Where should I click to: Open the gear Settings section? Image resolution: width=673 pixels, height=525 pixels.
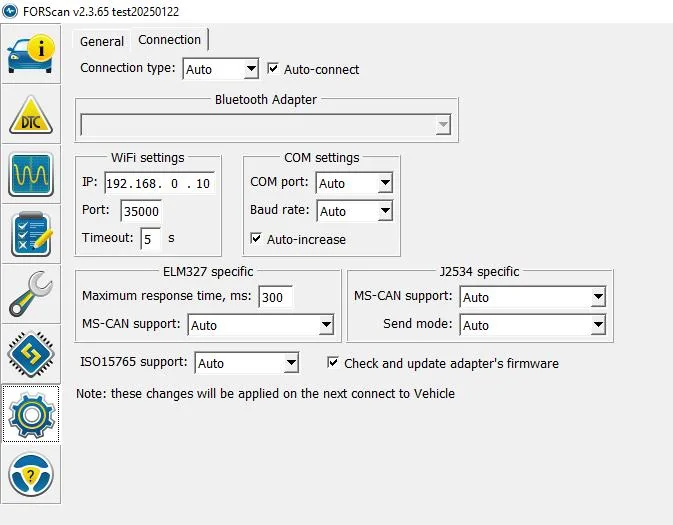pos(31,414)
